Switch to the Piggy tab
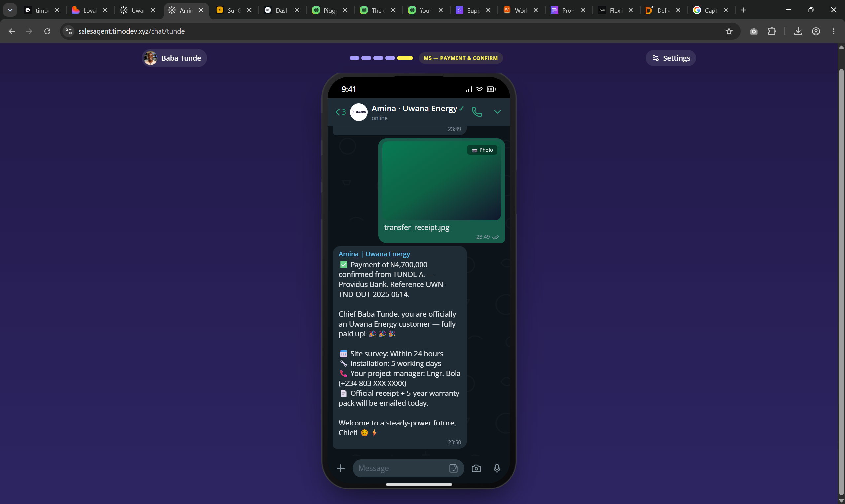 (x=329, y=10)
